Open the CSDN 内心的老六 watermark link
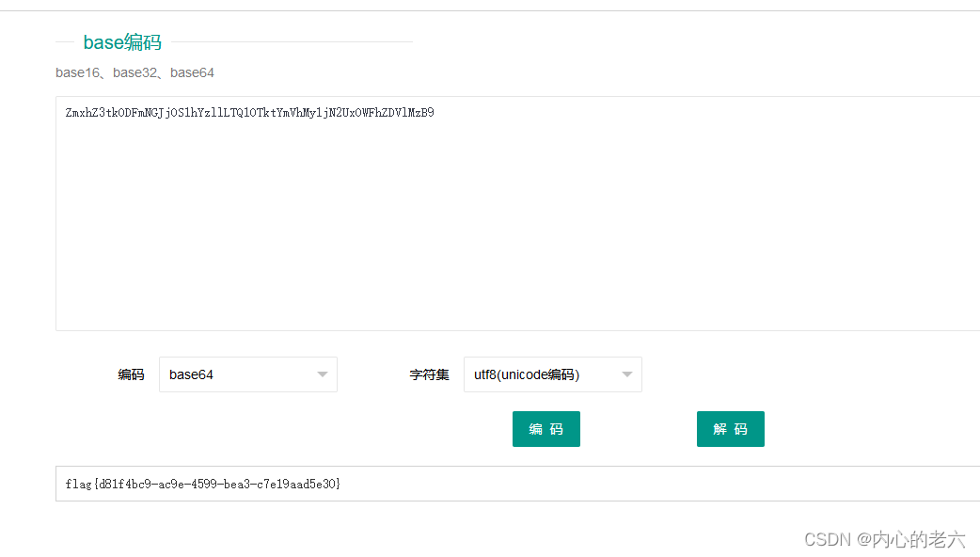 click(x=885, y=539)
